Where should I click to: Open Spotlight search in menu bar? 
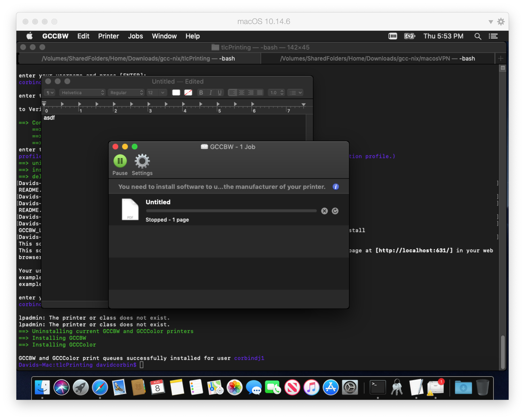(477, 36)
